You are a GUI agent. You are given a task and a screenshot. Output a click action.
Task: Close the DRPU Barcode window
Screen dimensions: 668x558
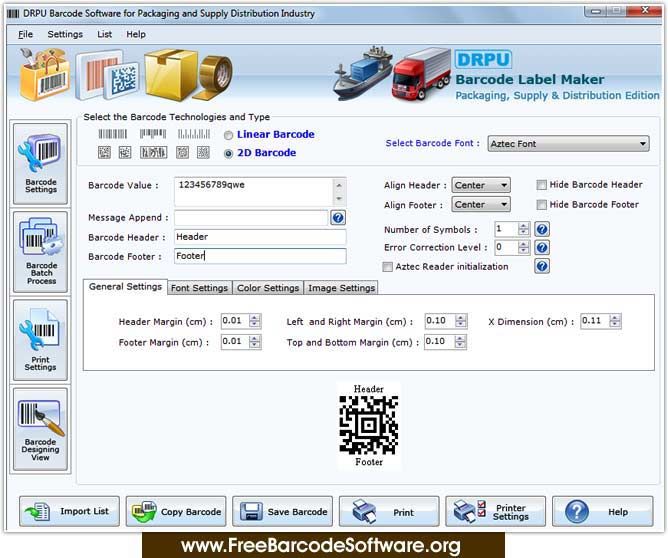[645, 11]
